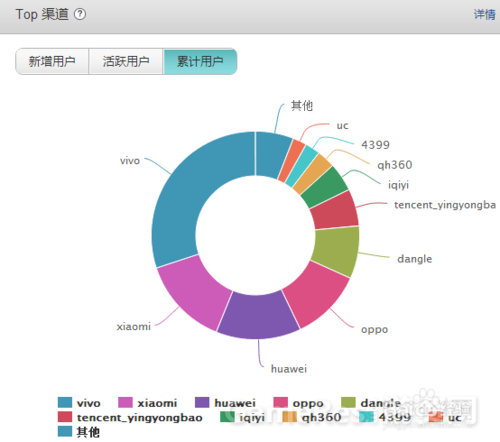Toggle tencent_yingyongbao legend entry
500x442 pixels.
coord(130,417)
